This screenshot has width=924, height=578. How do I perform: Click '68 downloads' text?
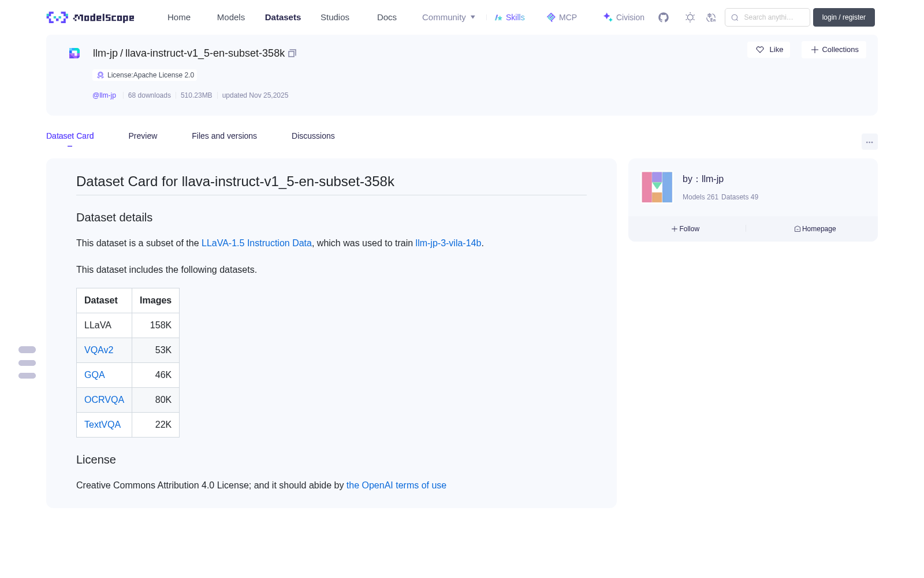click(x=150, y=95)
